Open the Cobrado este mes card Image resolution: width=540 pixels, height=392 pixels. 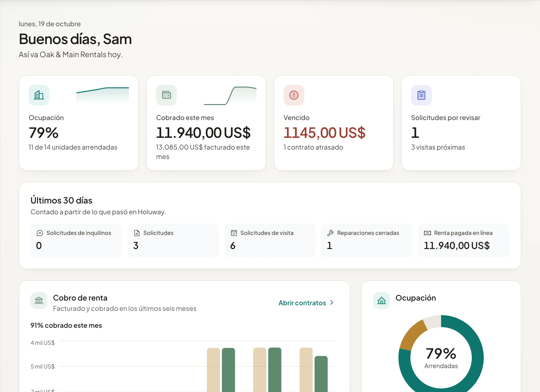tap(206, 123)
